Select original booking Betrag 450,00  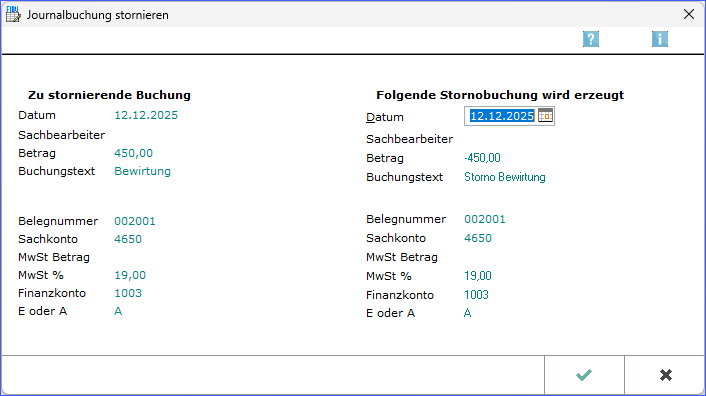click(133, 153)
